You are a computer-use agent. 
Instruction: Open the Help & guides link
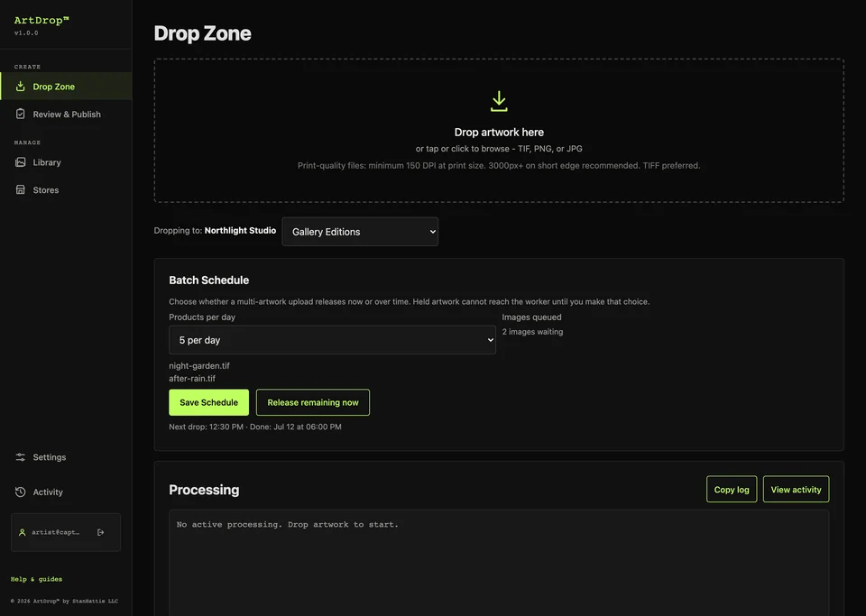[36, 579]
